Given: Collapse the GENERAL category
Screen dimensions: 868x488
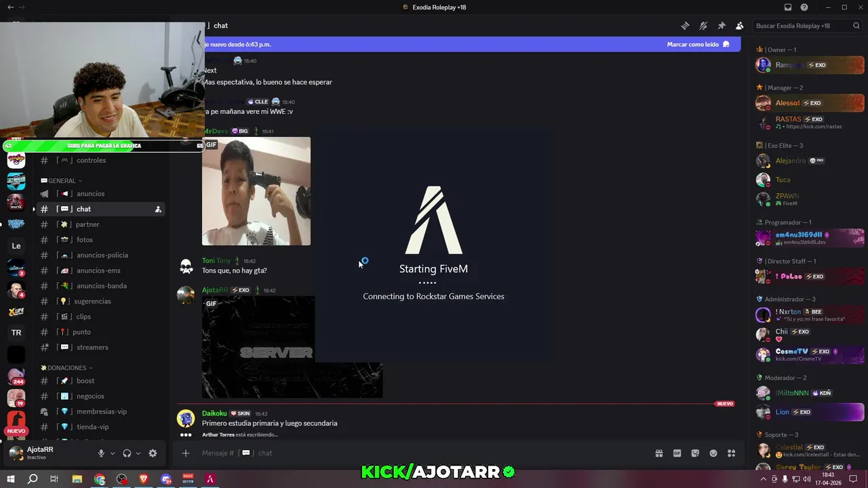Looking at the screenshot, I should pos(62,181).
